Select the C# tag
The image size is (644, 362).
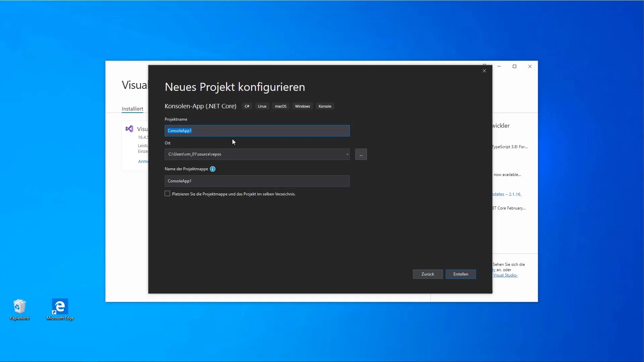pyautogui.click(x=247, y=106)
